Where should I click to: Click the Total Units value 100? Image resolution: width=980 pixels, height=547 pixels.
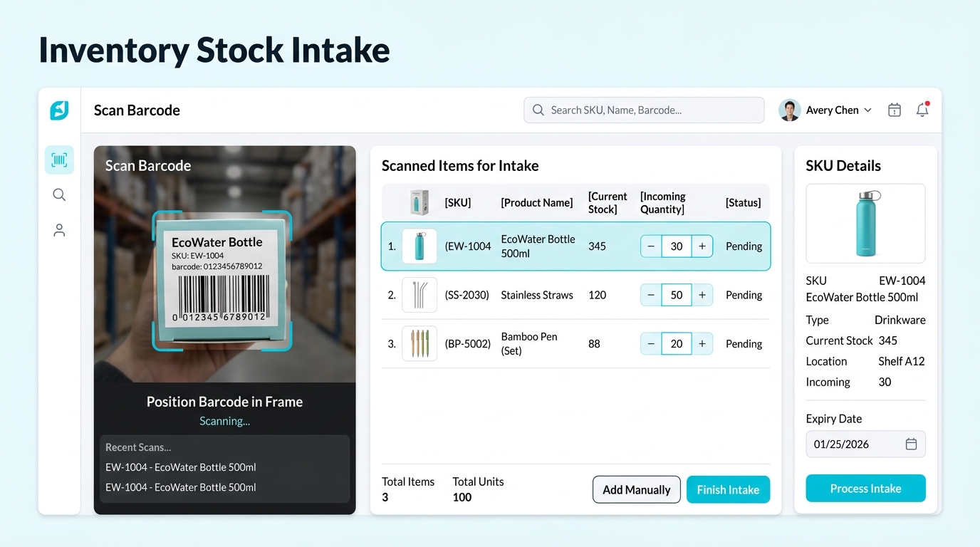click(462, 497)
